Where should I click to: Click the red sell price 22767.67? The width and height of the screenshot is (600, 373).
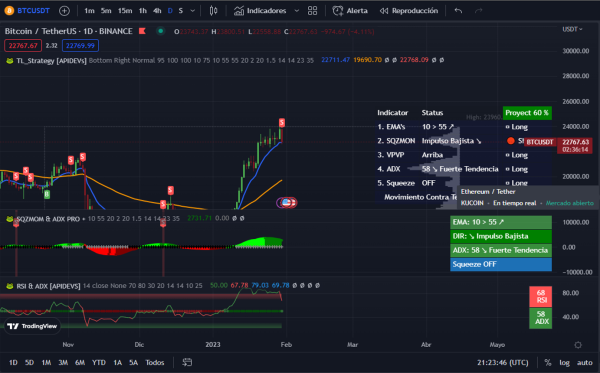pos(23,46)
